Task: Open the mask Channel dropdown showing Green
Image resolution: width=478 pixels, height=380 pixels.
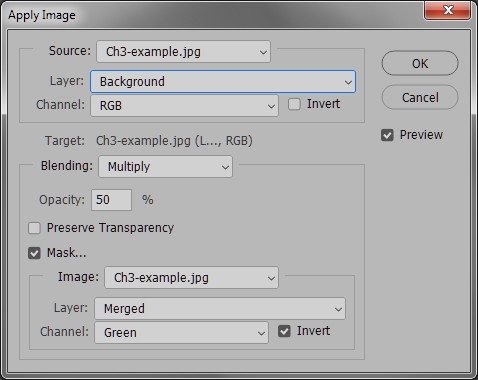Action: pos(181,333)
